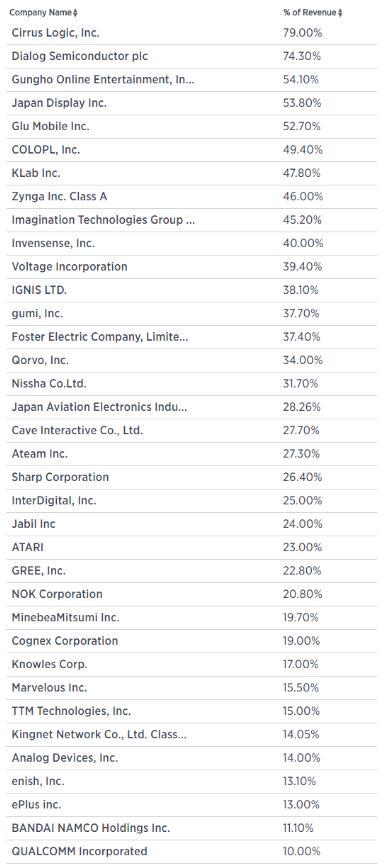This screenshot has width=380, height=865.
Task: Select Japan Display Inc. row
Action: click(190, 103)
